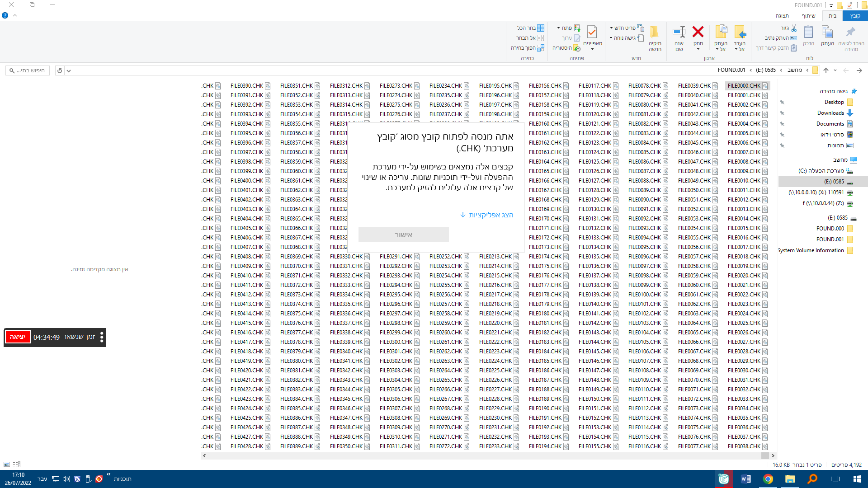Select FOUND.000 folder in navigation tree
This screenshot has height=488, width=868.
(x=830, y=229)
